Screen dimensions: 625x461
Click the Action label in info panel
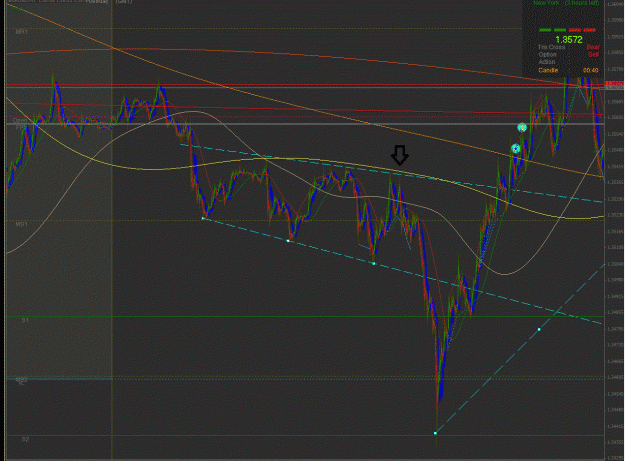pos(546,62)
